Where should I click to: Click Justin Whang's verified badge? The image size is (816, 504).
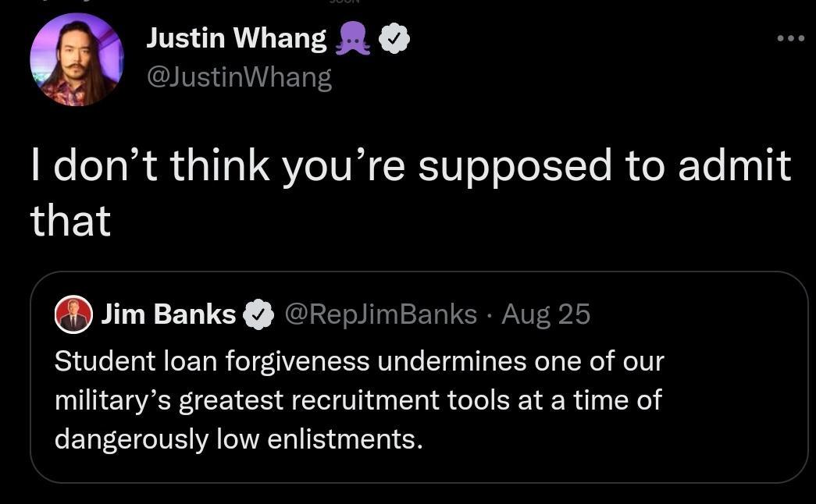pos(394,37)
